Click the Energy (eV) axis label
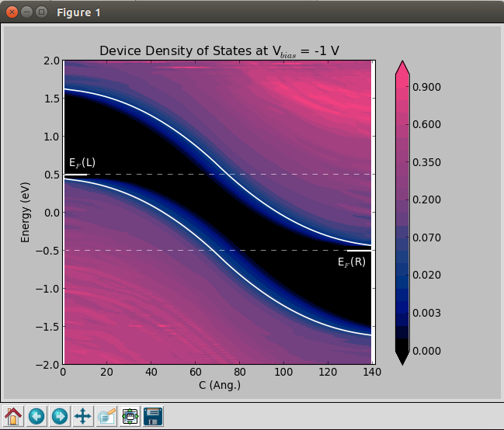 [25, 213]
